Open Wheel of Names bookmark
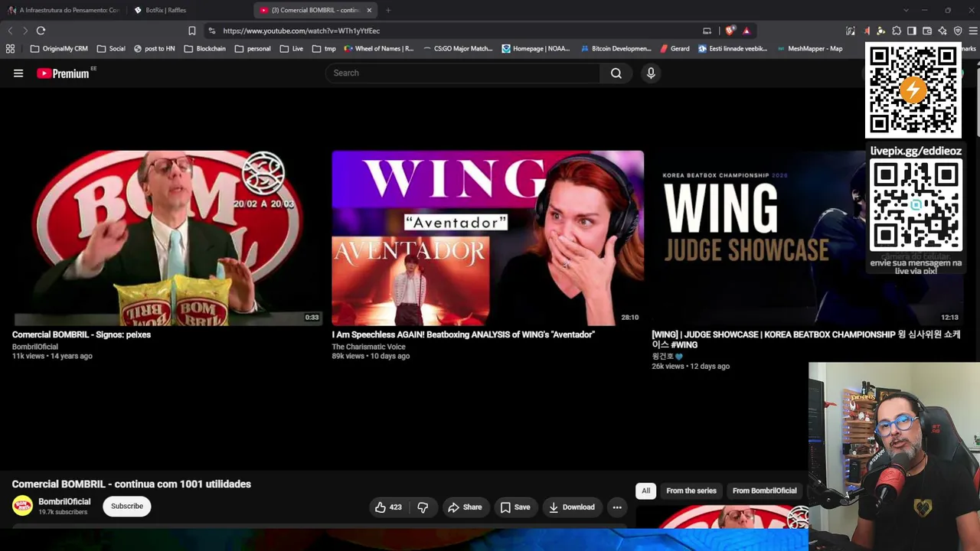 point(379,48)
